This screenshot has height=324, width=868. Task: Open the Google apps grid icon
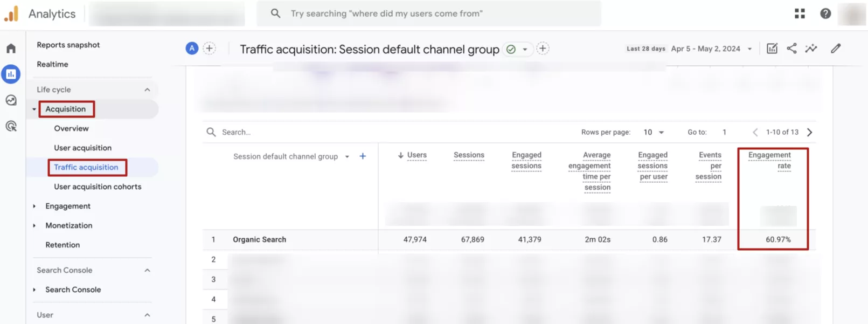click(x=800, y=13)
